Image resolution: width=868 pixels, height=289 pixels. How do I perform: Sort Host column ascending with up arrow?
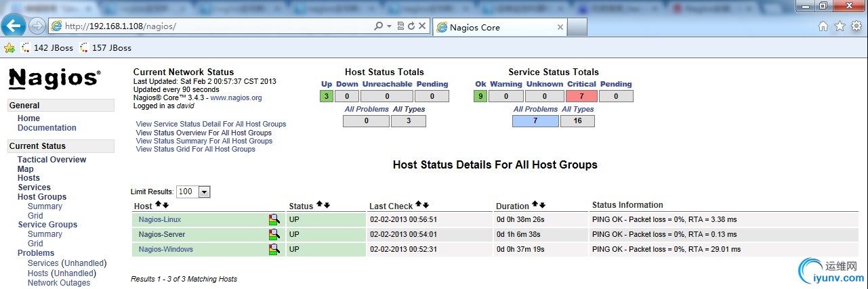pos(158,205)
